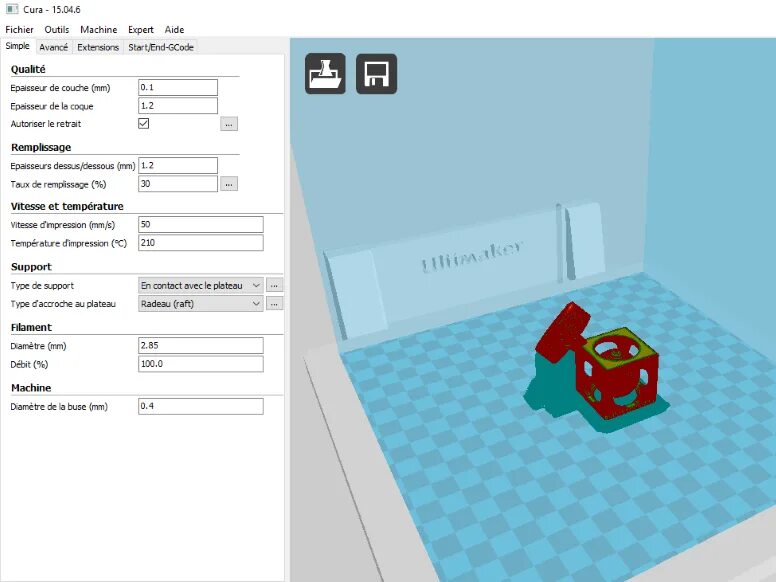This screenshot has height=582, width=776.
Task: Toggle Autoriser le retrait checkbox
Action: click(144, 123)
